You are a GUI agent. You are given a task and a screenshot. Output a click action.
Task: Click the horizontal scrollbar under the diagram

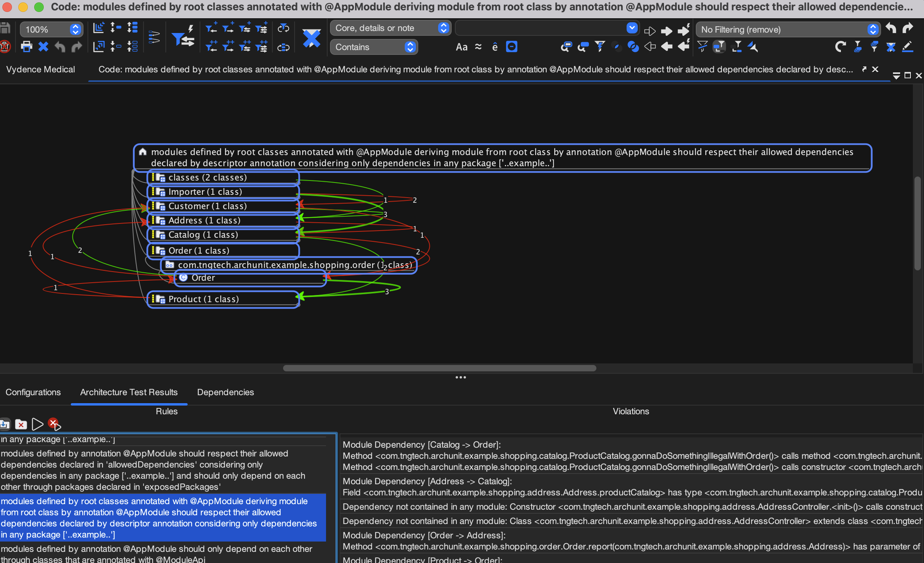coord(439,368)
